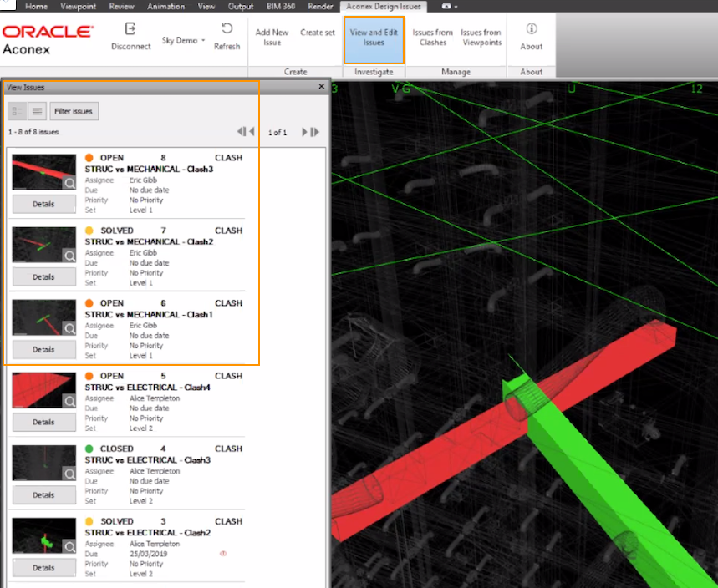This screenshot has height=588, width=718.
Task: Zoom to viewpoint of STRUC vs MECHANICAL Clash2
Action: pyautogui.click(x=69, y=256)
